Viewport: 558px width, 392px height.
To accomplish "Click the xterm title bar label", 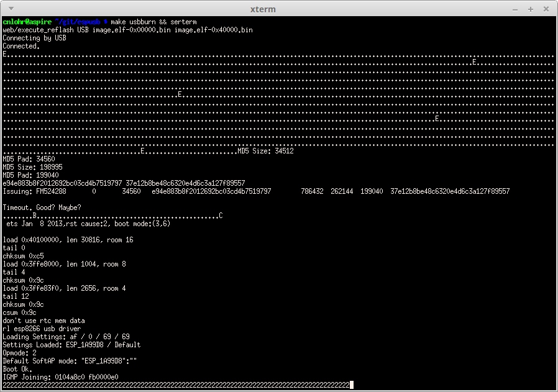I will tap(263, 9).
